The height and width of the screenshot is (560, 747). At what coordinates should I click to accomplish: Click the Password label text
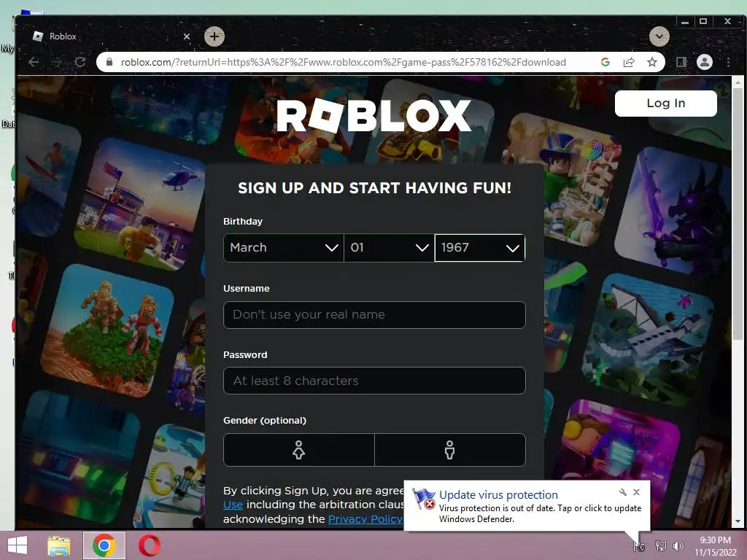point(245,355)
